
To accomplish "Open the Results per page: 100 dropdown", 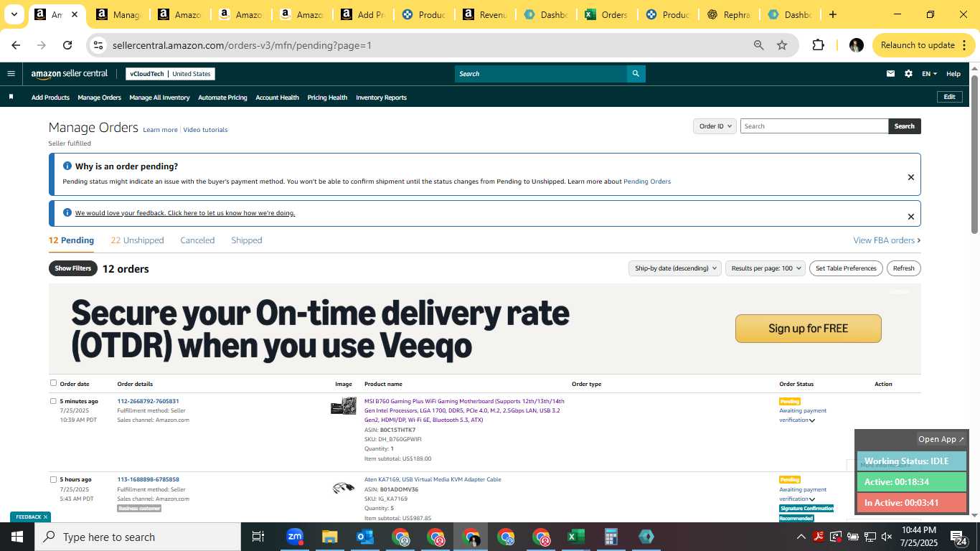I will pos(765,268).
